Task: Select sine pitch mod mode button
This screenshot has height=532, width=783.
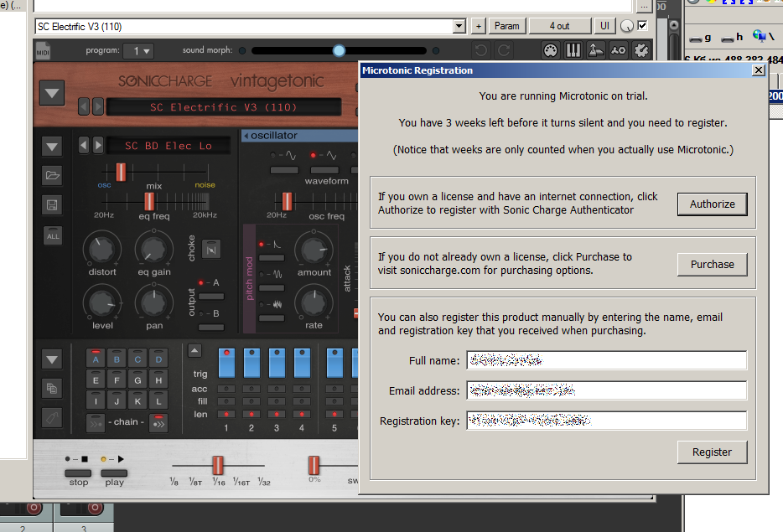Action: [x=272, y=288]
